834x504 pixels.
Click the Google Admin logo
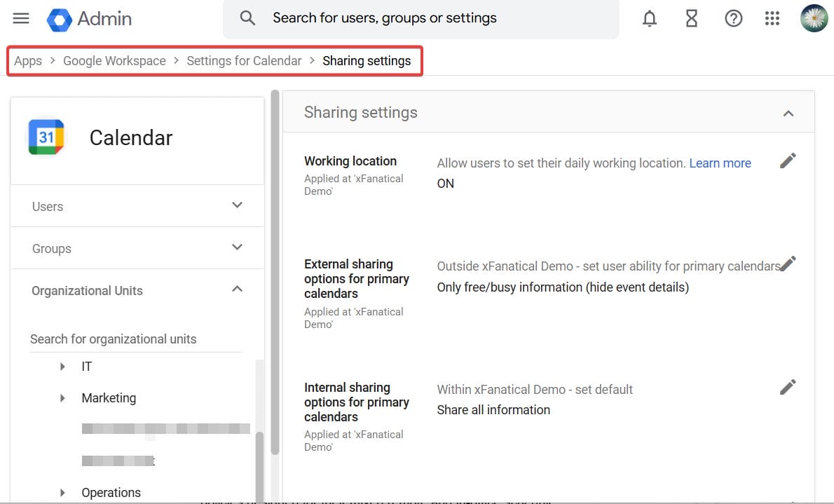pos(89,19)
